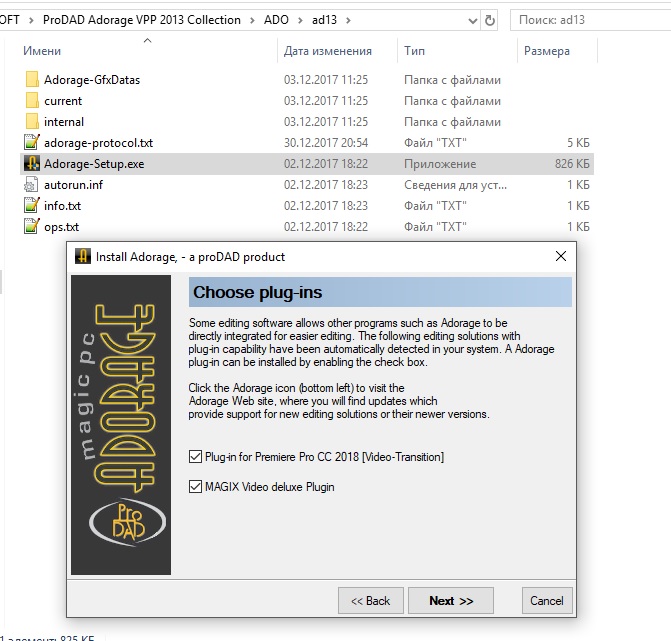671x641 pixels.
Task: Select ops.txt file name
Action: point(62,226)
